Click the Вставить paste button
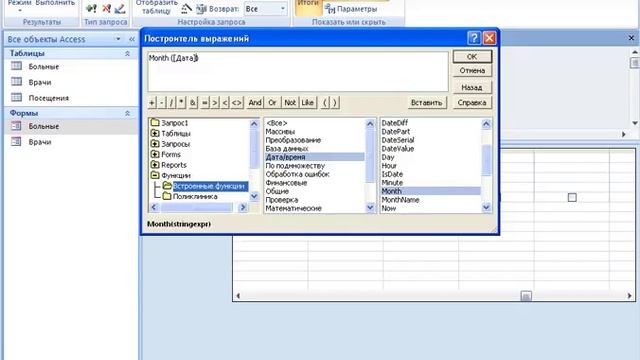This screenshot has width=640, height=360. coord(427,103)
